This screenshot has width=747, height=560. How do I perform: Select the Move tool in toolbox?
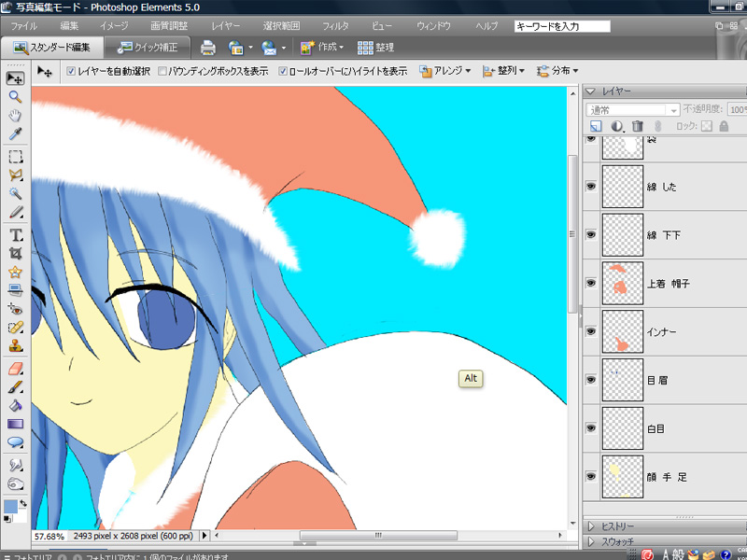coord(15,78)
